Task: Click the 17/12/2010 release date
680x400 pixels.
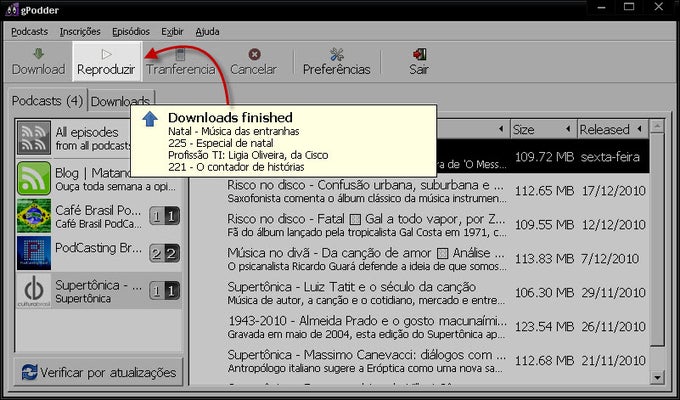Action: click(x=613, y=191)
